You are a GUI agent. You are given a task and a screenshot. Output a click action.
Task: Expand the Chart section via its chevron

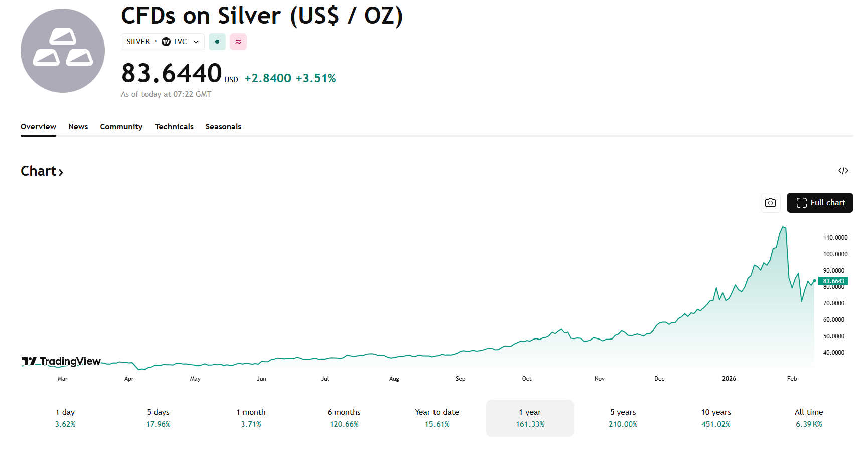pos(61,172)
